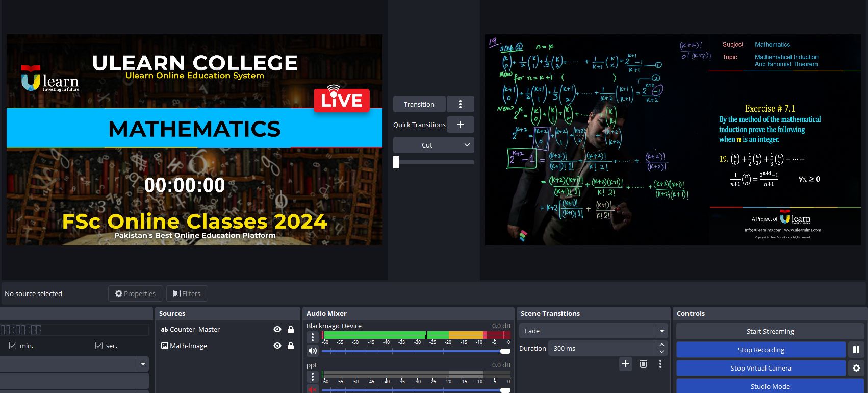Uncheck the sec. checkbox

coord(99,346)
